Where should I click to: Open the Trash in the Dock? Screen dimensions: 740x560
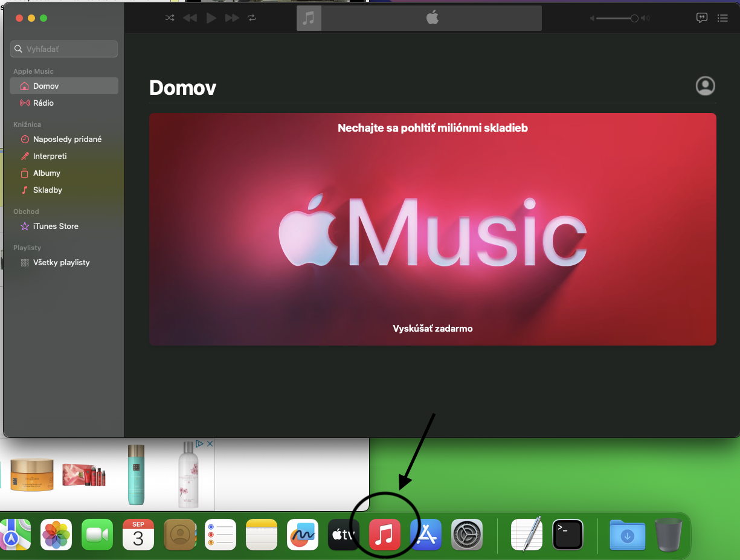(669, 535)
